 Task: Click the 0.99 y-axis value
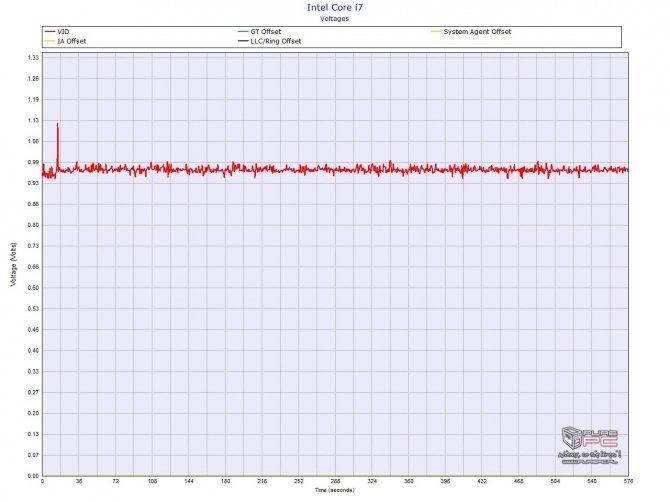[x=33, y=162]
